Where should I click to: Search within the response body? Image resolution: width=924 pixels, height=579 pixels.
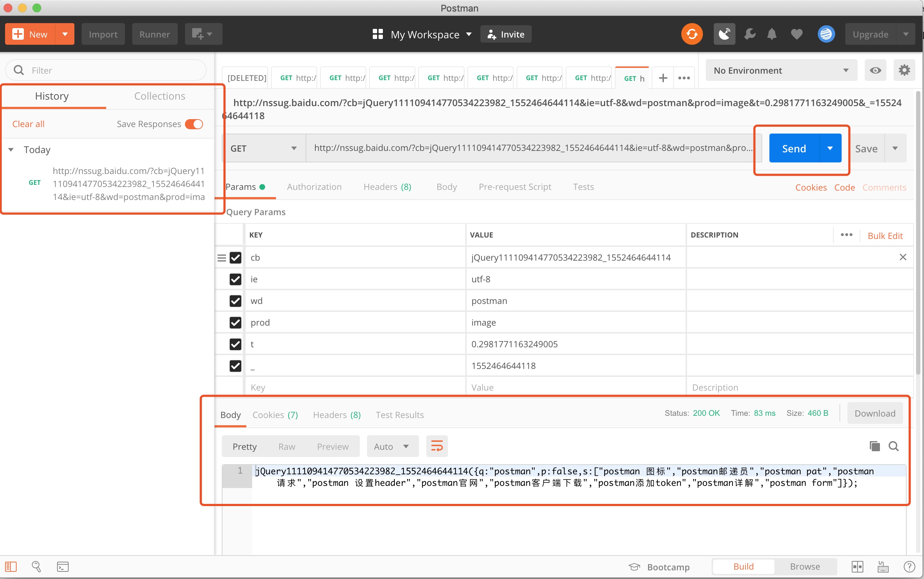tap(894, 446)
